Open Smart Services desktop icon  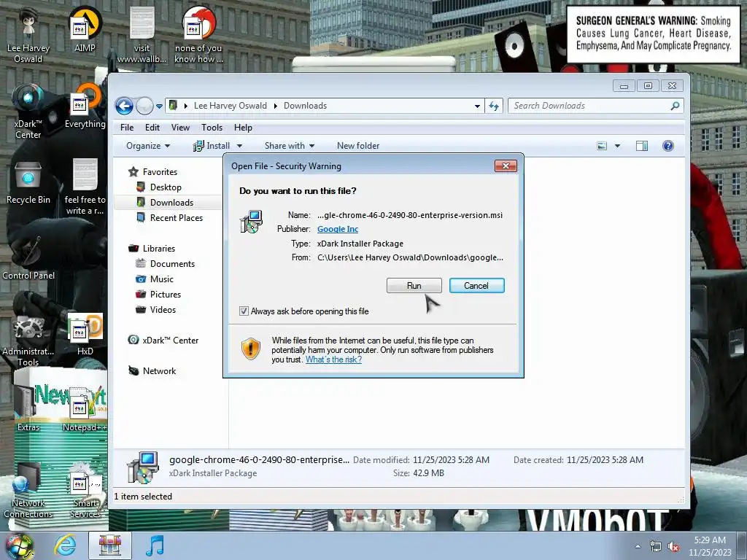click(85, 491)
